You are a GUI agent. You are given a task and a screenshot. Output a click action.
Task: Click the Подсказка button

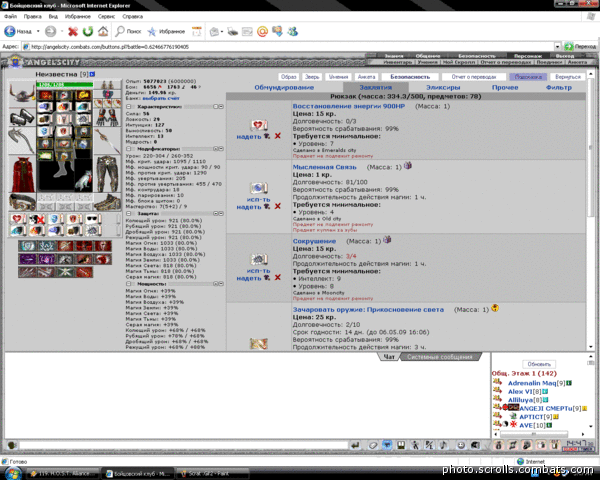528,77
